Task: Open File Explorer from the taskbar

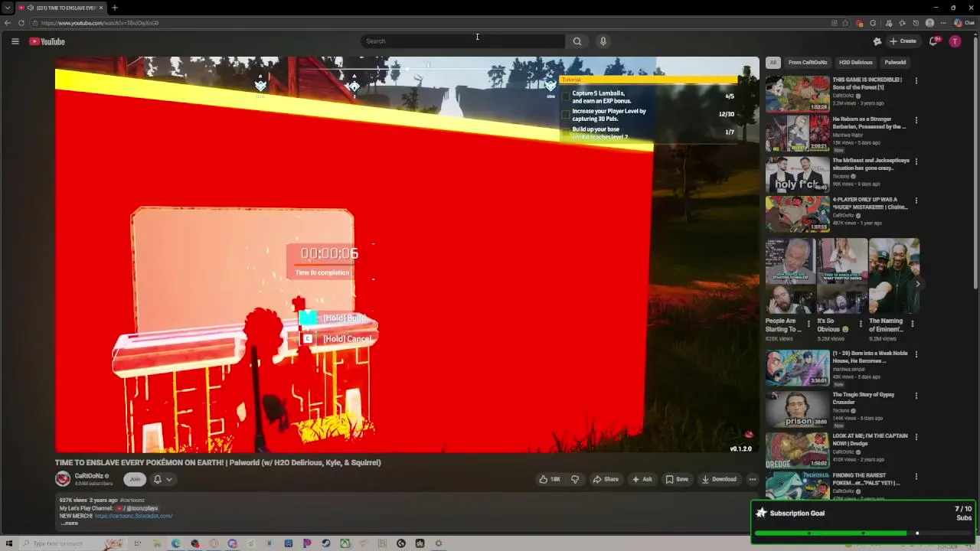Action: point(157,543)
